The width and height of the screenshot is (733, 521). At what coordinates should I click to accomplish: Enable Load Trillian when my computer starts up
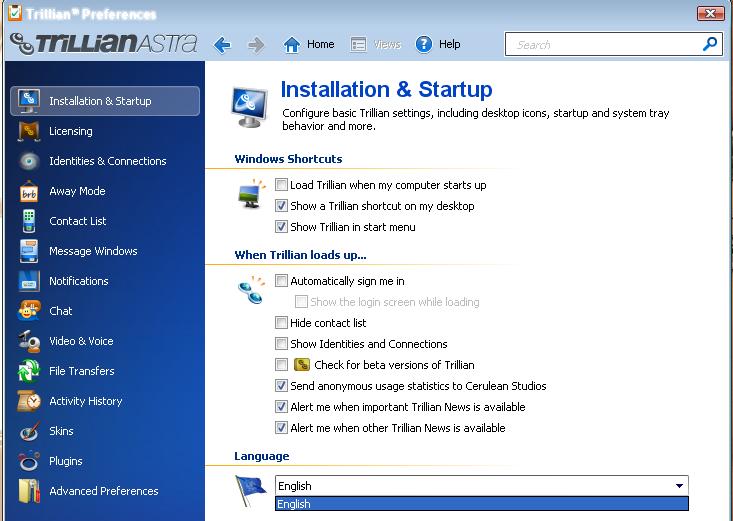[x=281, y=185]
